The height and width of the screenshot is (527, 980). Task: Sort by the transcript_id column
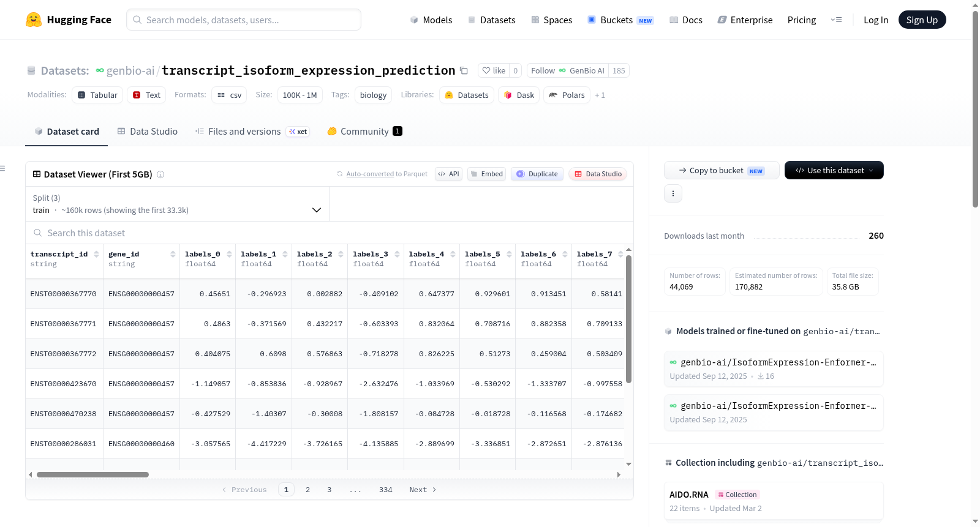coord(96,254)
